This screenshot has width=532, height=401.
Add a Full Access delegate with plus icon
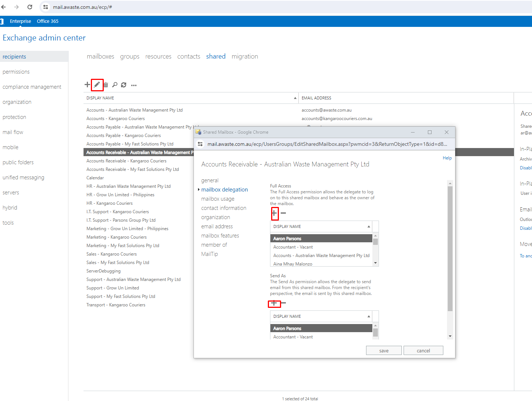pos(274,213)
